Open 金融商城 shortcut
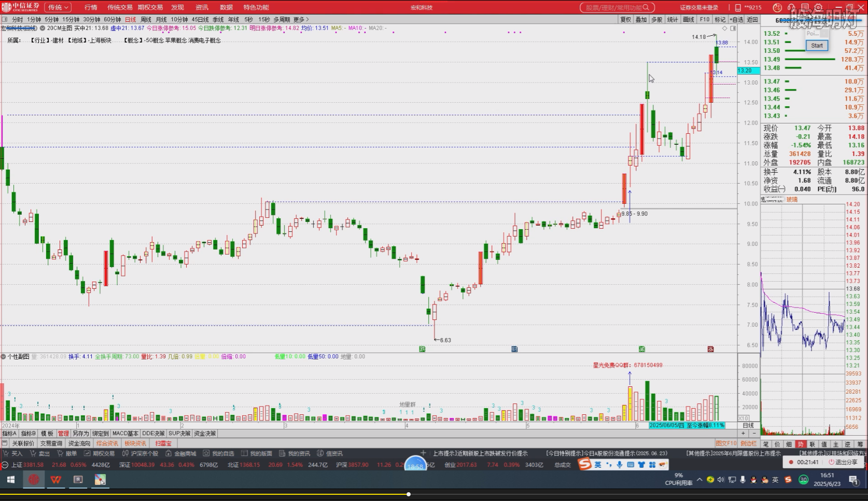The height and width of the screenshot is (501, 868). point(180,454)
